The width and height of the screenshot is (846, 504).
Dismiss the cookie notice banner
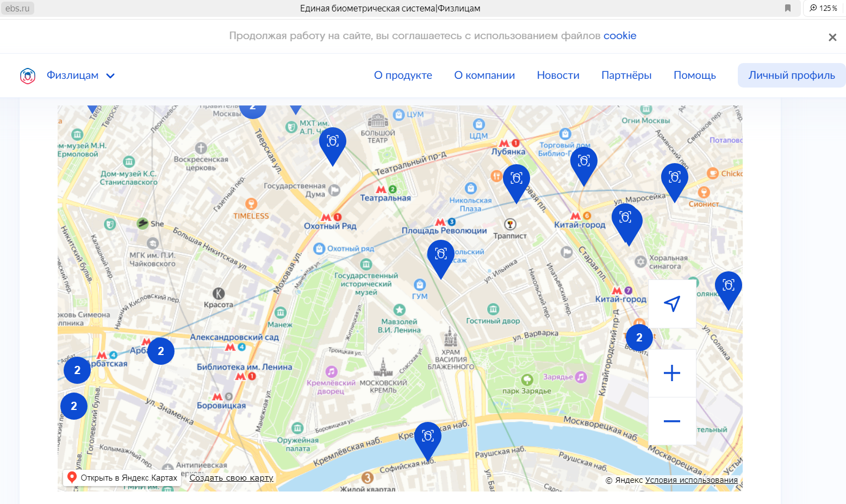(832, 37)
